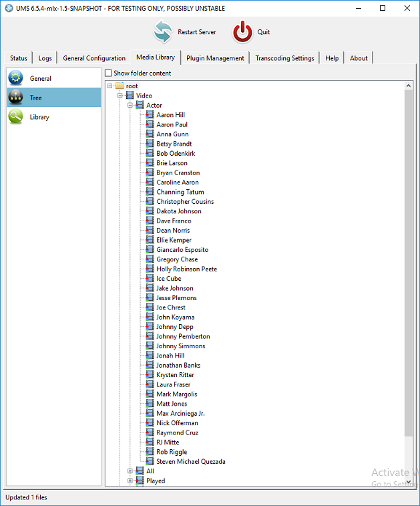
Task: Switch to the Status tab
Action: [x=19, y=58]
